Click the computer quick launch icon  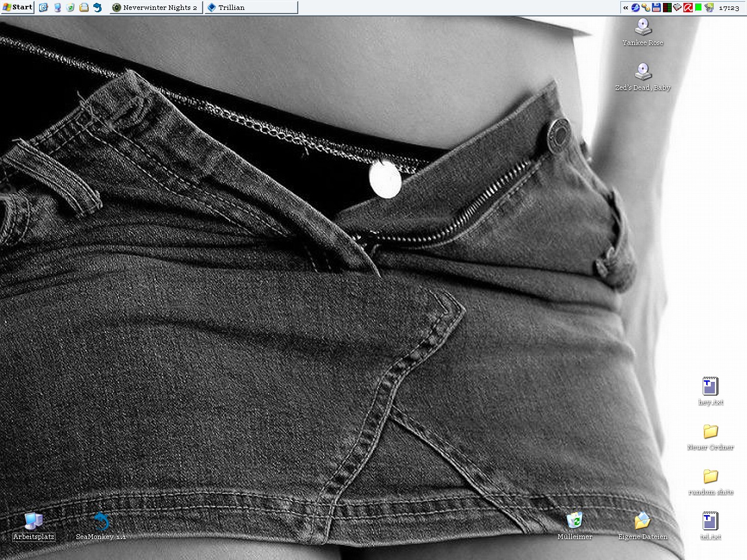pos(57,8)
